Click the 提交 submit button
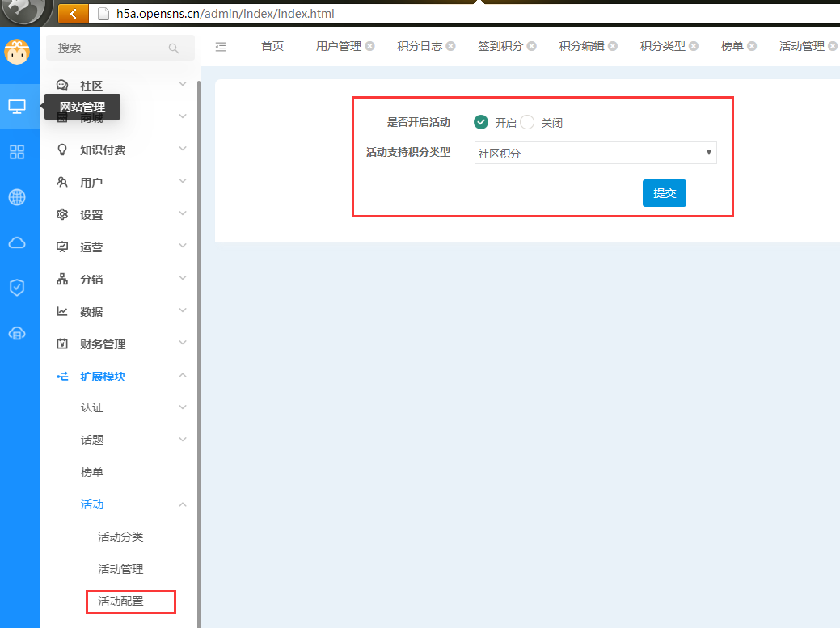The image size is (840, 628). pos(665,193)
